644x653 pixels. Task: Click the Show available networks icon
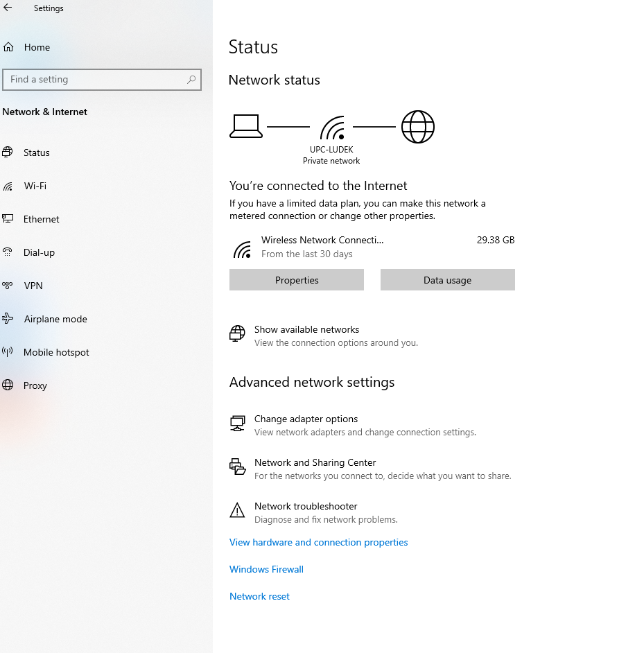(x=237, y=334)
